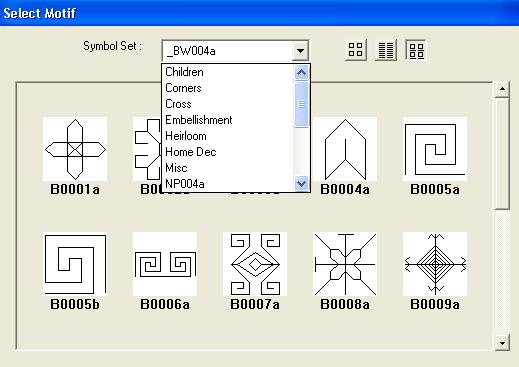Click dropdown list scroll up arrow
This screenshot has width=519, height=367.
pos(301,72)
